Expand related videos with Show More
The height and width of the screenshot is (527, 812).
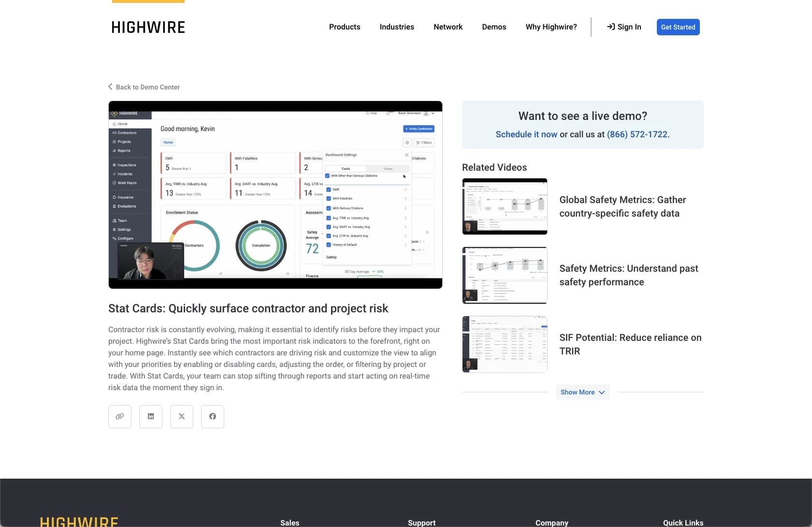point(583,392)
